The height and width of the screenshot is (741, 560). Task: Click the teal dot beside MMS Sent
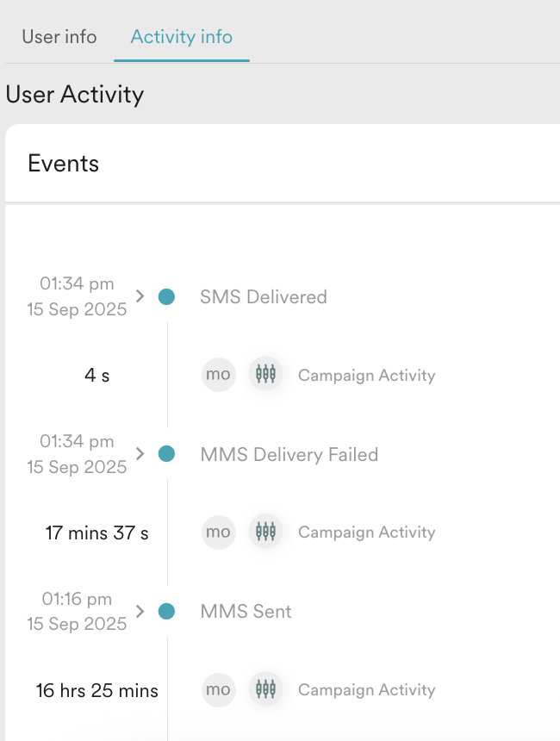click(x=165, y=611)
